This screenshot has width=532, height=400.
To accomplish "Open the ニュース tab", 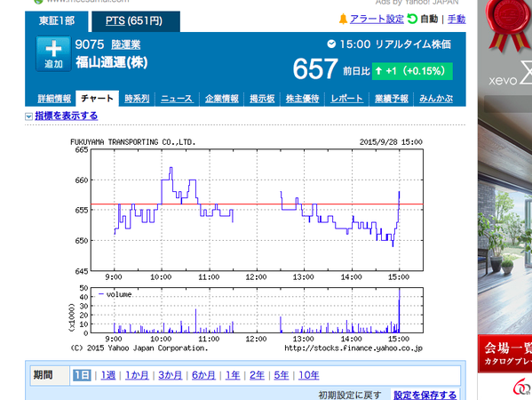I will 177,99.
